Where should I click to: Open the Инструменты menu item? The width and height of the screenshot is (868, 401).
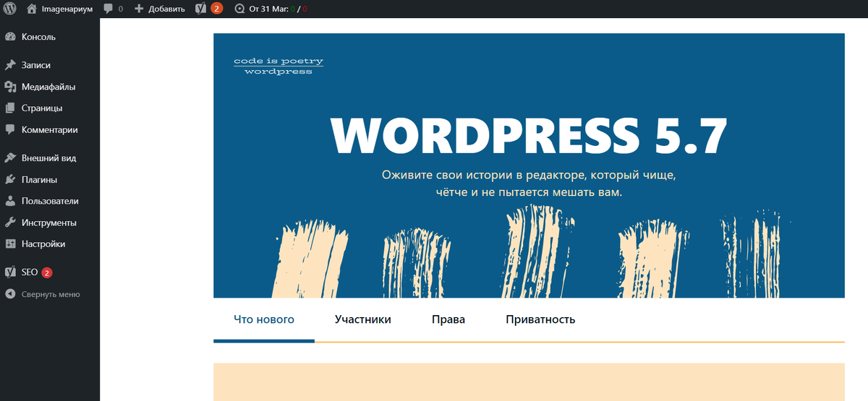[50, 223]
